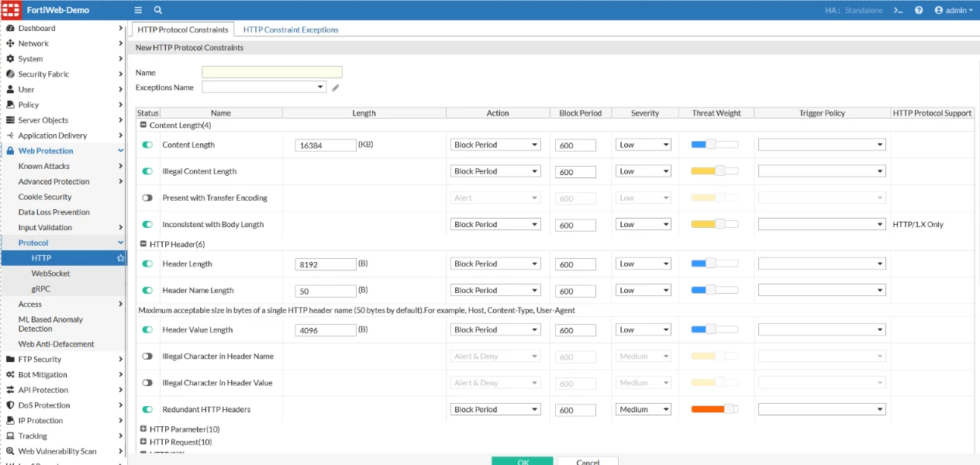
Task: Open Severity dropdown for Redundant HTTP Headers
Action: coord(644,409)
